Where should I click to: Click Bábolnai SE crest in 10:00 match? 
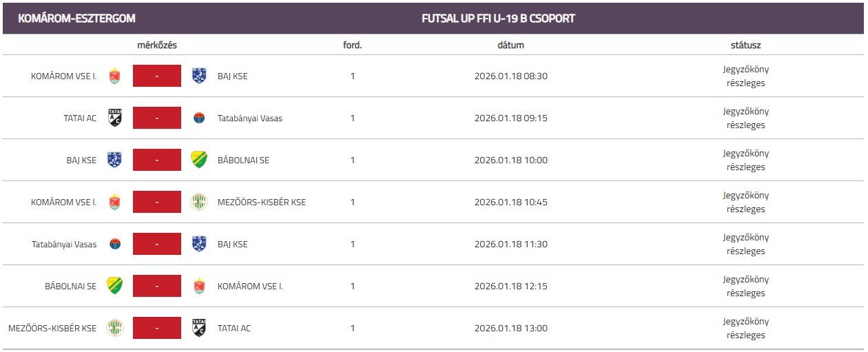coord(199,160)
